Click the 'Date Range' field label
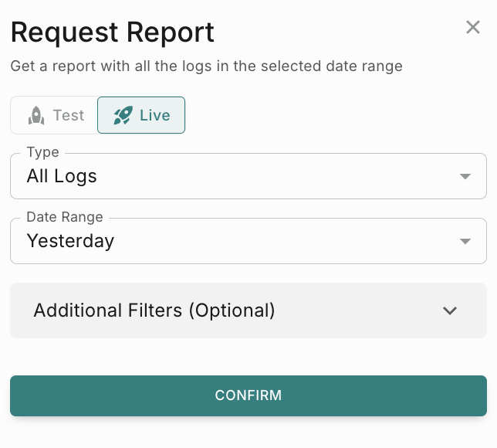The height and width of the screenshot is (448, 497). click(64, 217)
